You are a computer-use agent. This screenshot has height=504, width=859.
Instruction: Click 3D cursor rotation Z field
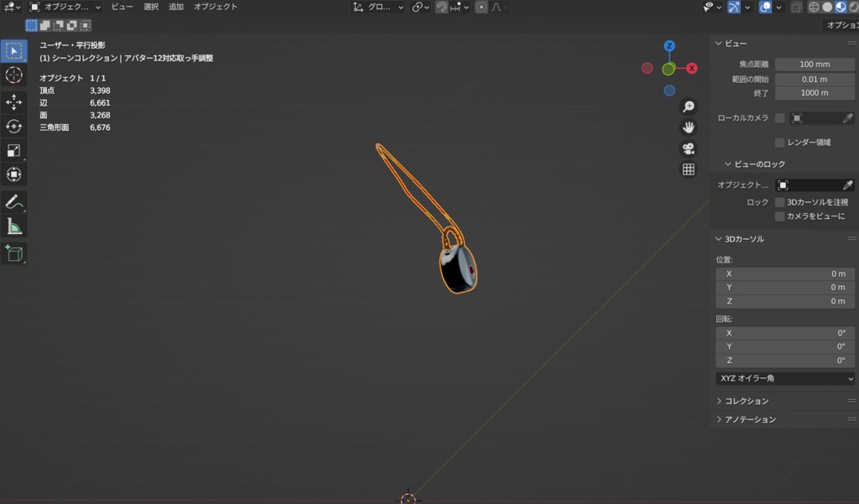click(785, 361)
